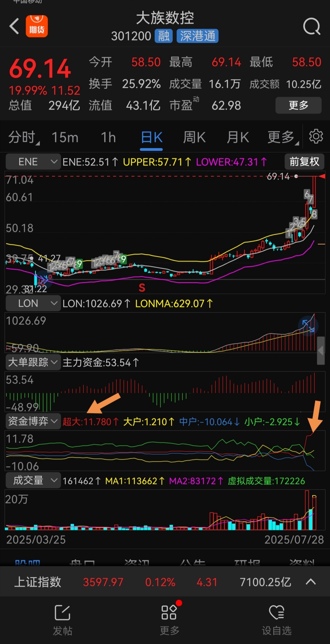Tap the current price 69.14
This screenshot has width=330, height=644.
pos(40,69)
